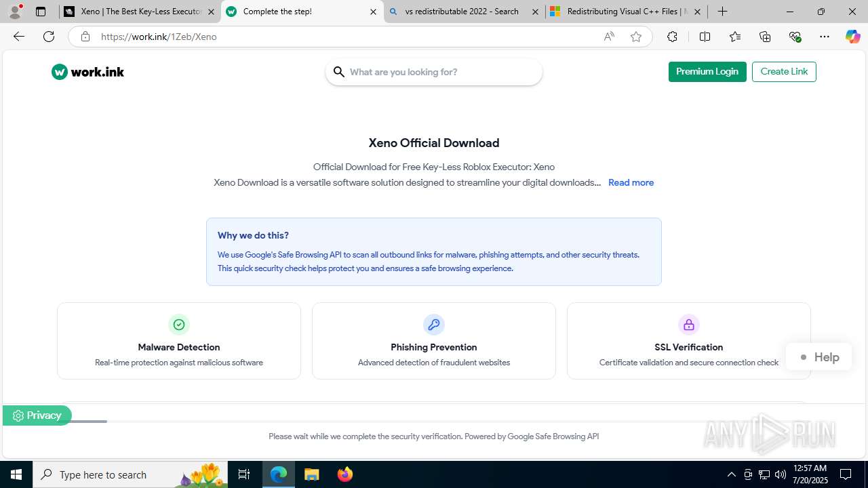Open the Privacy settings button
This screenshot has width=868, height=488.
[x=37, y=415]
